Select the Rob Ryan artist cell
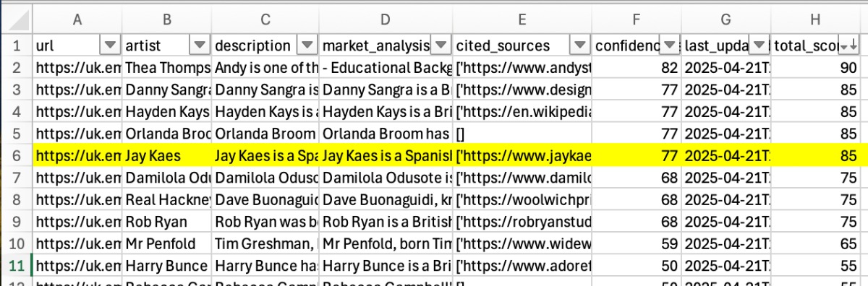Image resolution: width=868 pixels, height=286 pixels. point(166,221)
